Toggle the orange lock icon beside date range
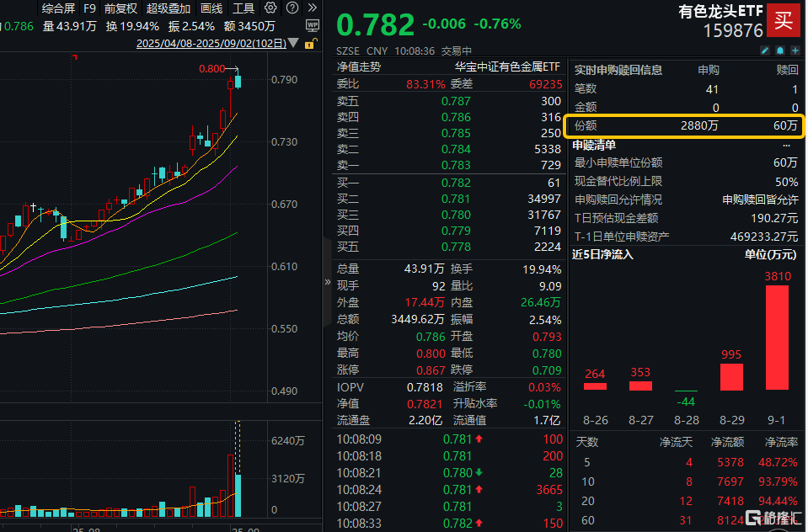808x532 pixels. [x=310, y=44]
